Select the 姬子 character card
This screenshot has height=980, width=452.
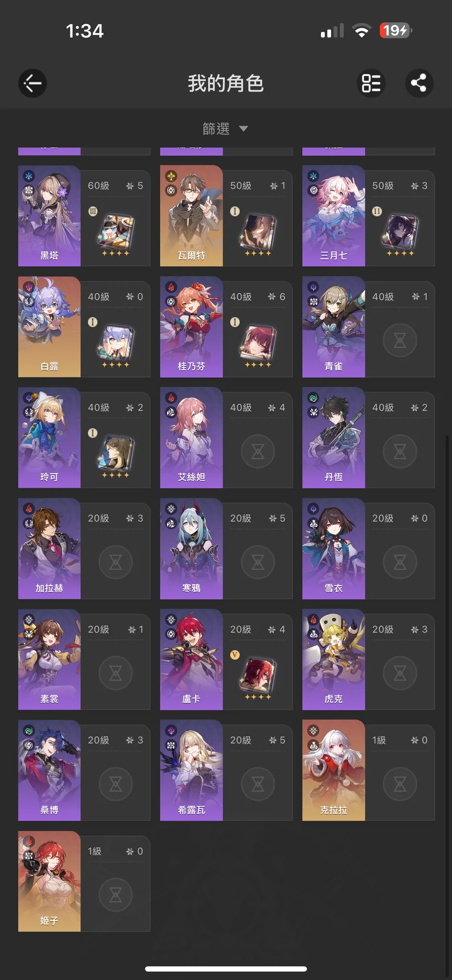pos(84,881)
